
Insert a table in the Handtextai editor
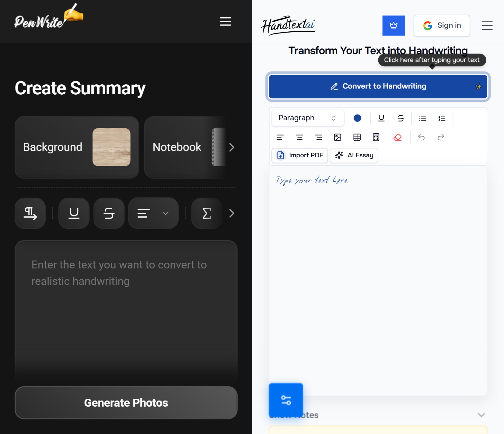[356, 137]
